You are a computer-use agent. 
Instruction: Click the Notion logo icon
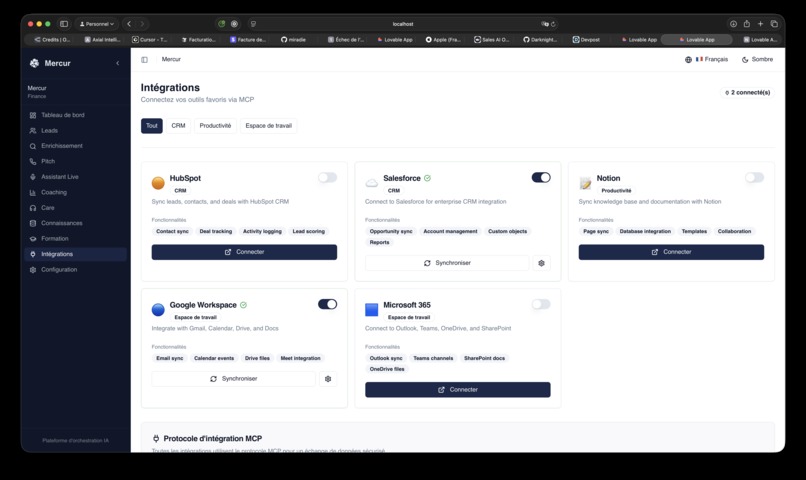point(585,182)
